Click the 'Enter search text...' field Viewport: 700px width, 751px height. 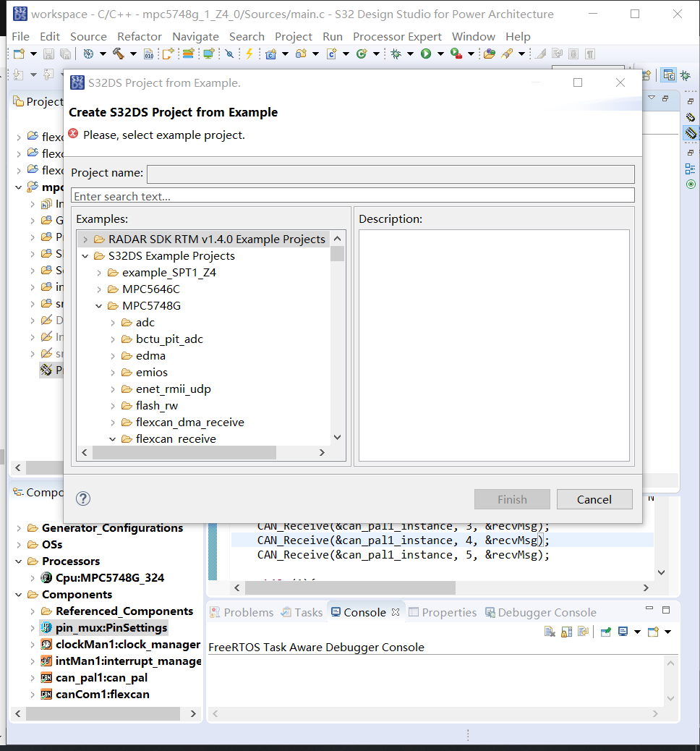353,195
